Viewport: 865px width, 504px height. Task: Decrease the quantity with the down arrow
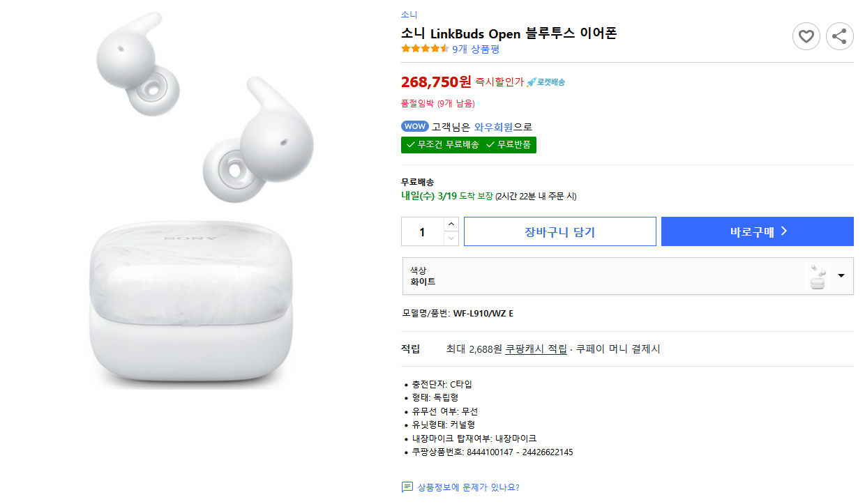tap(451, 238)
